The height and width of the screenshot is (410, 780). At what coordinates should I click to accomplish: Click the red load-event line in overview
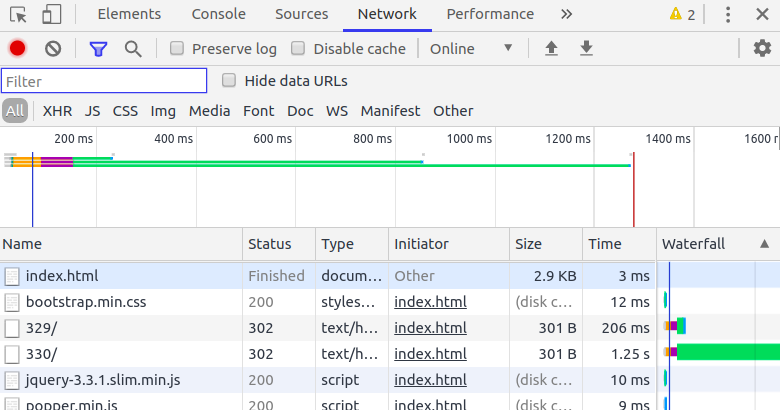(x=634, y=190)
